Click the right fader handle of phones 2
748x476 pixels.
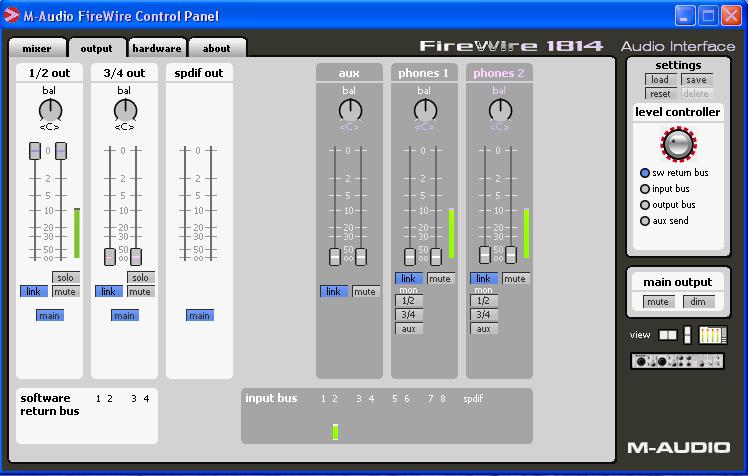(x=511, y=255)
